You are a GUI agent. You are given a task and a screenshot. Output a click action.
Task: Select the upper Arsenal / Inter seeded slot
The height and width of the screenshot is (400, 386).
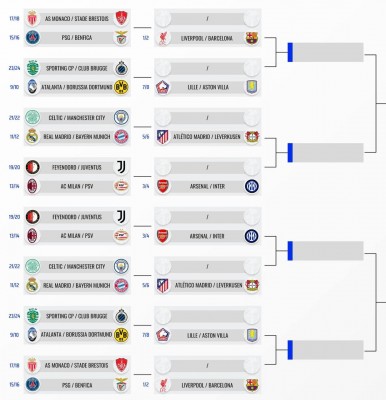[207, 187]
